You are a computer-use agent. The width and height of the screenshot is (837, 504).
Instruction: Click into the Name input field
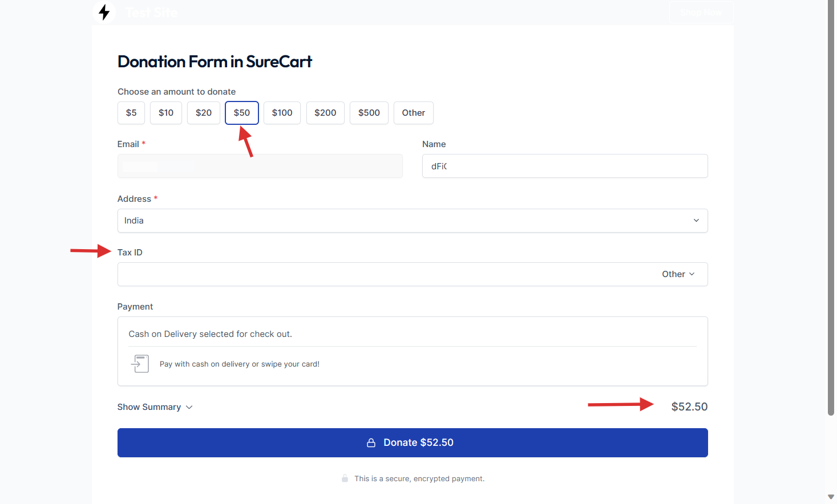[x=565, y=166]
